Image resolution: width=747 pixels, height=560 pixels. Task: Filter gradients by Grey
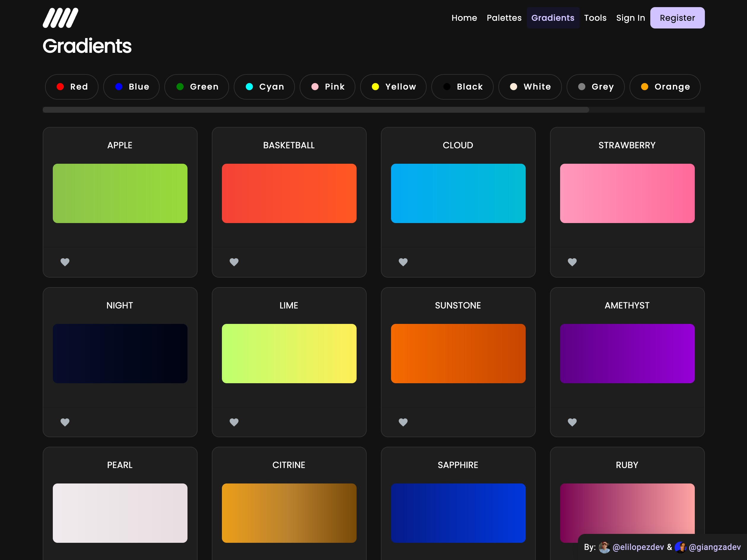tap(595, 87)
